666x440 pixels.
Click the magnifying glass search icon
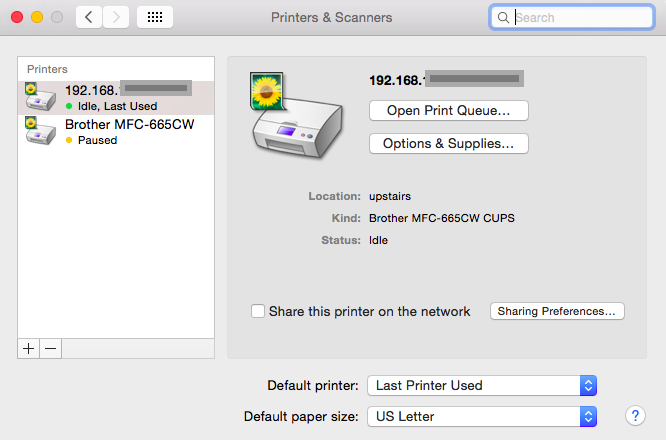coord(503,17)
